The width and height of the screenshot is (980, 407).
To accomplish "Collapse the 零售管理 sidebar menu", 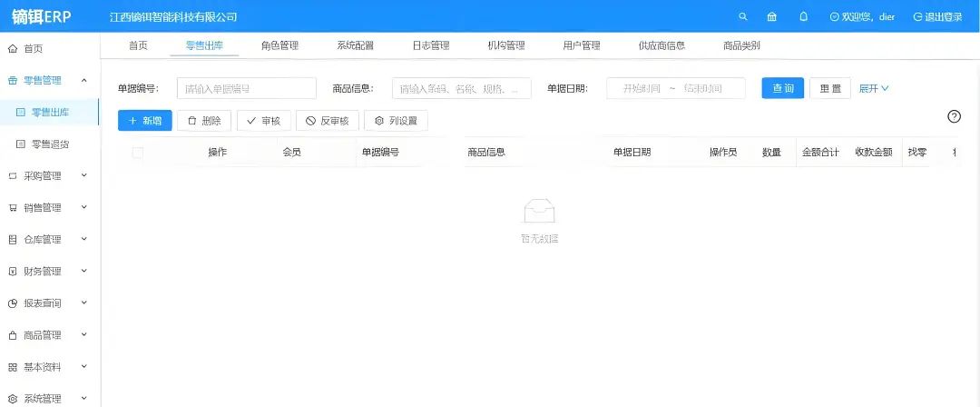I will click(49, 81).
